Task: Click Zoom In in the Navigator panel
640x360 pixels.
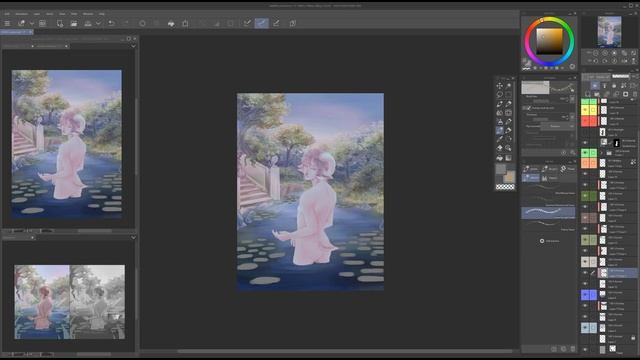Action: pyautogui.click(x=605, y=53)
